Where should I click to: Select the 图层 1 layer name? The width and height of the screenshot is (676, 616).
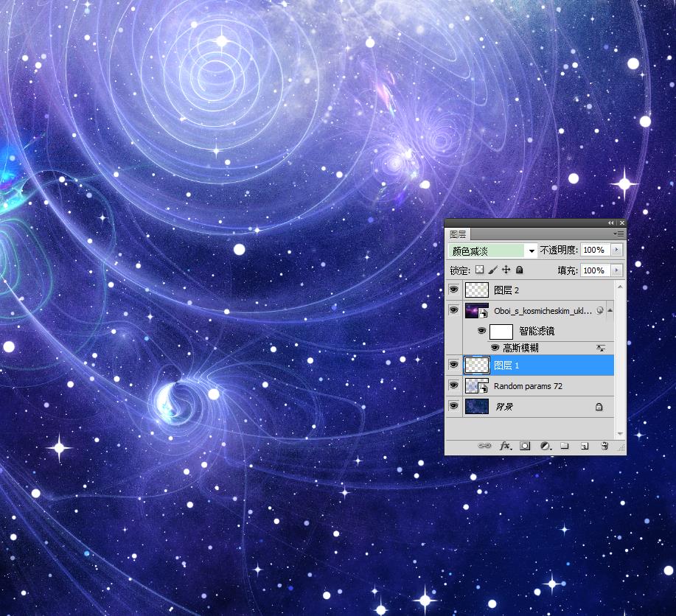[506, 365]
